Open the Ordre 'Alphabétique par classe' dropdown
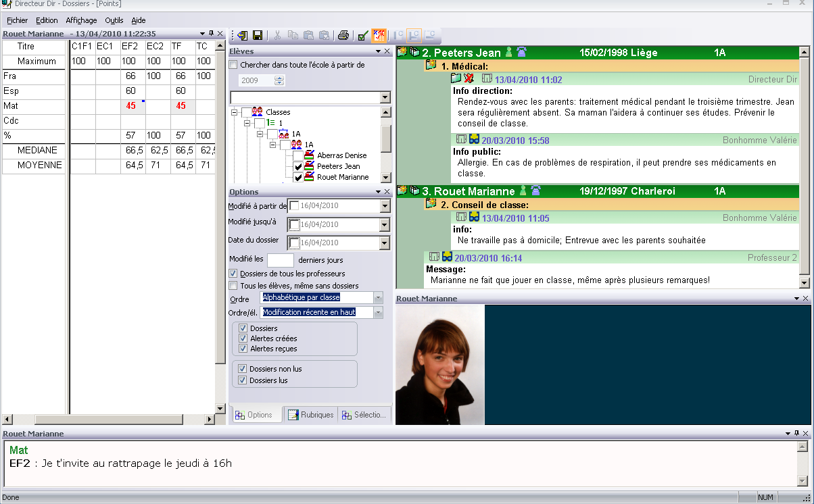The width and height of the screenshot is (814, 504). (378, 298)
